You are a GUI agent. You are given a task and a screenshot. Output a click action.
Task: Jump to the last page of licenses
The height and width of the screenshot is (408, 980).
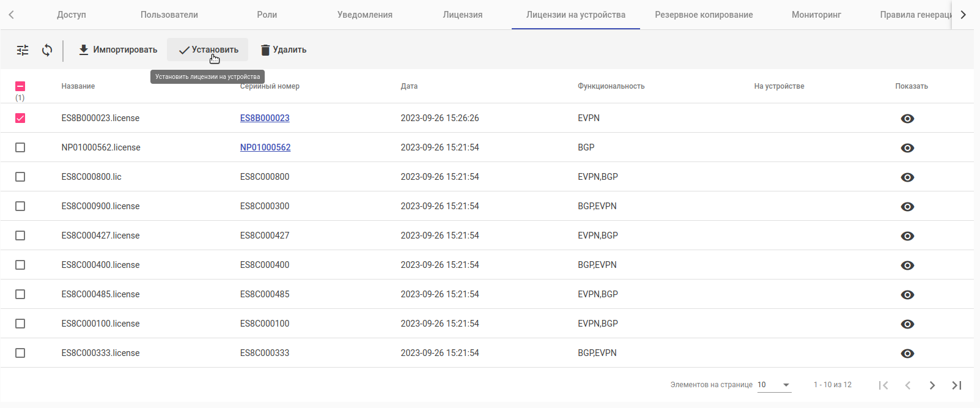click(957, 385)
